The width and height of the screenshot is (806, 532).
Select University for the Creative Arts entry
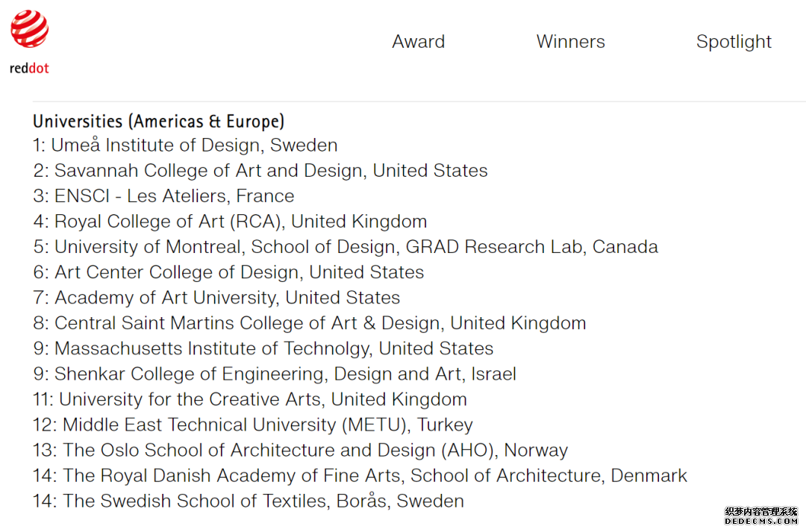point(250,399)
